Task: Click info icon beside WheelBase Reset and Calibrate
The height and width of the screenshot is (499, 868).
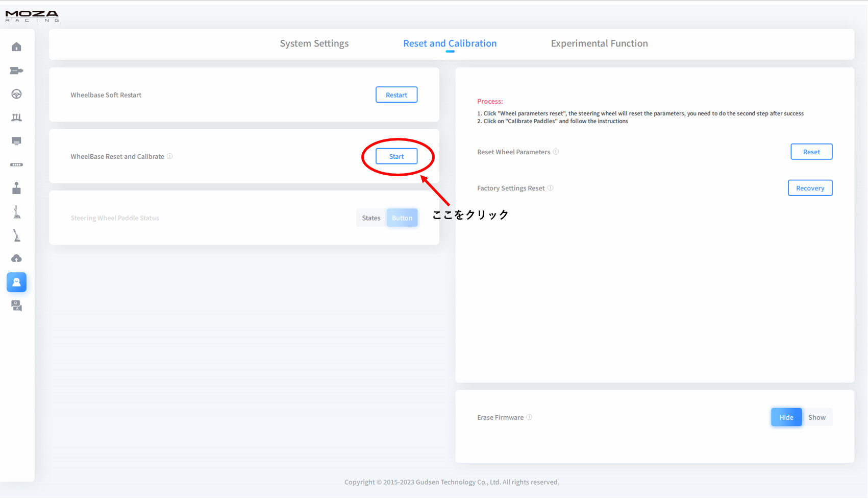Action: click(x=170, y=156)
